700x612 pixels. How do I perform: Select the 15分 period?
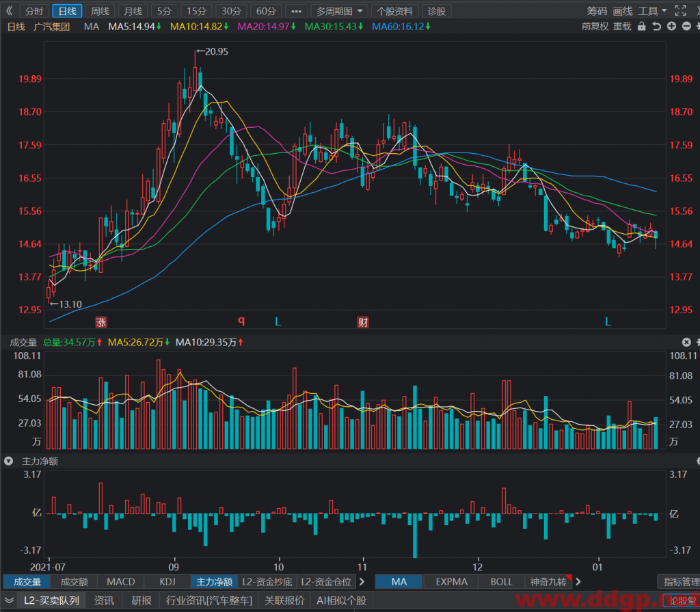click(x=196, y=11)
